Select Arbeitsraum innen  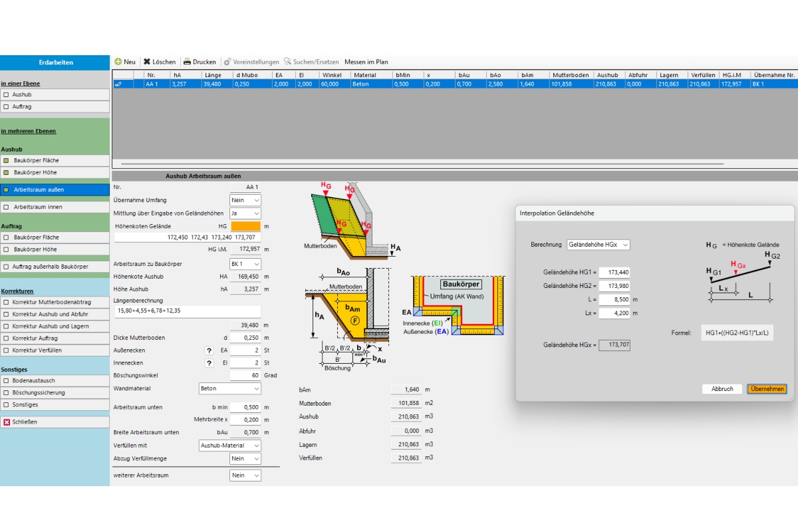point(55,207)
